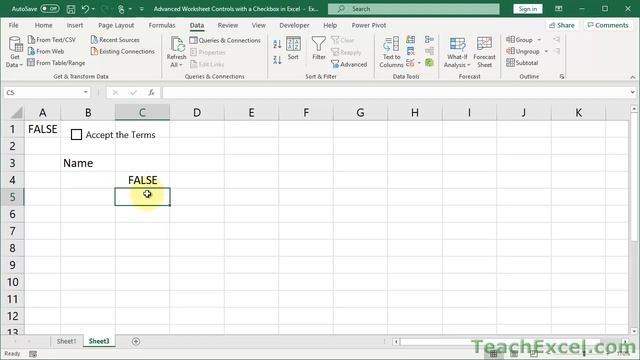Click in the Search box
640x360 pixels.
click(x=413, y=9)
